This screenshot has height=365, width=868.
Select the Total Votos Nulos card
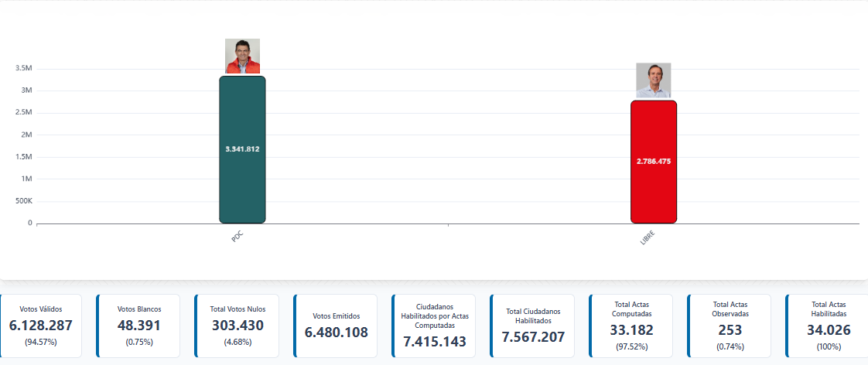pos(238,326)
